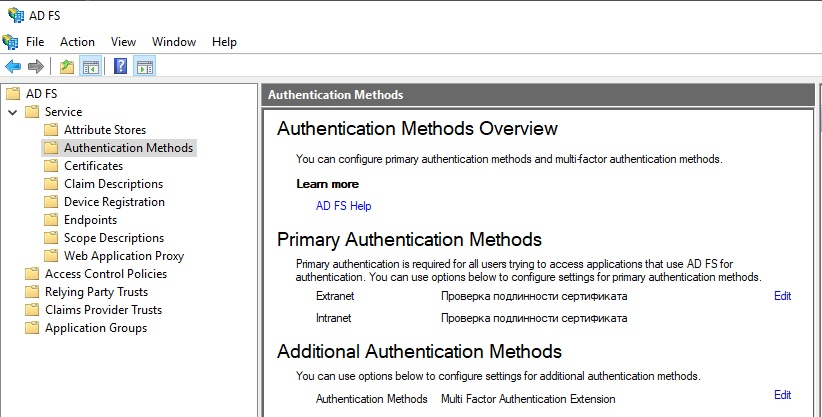Open Help via the question mark icon
The height and width of the screenshot is (417, 822).
point(120,67)
